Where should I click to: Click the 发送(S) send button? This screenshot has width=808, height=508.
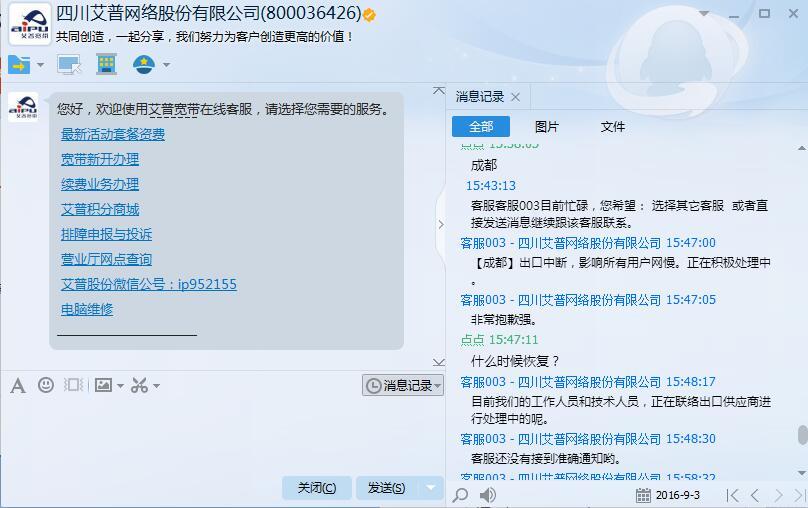click(x=386, y=488)
